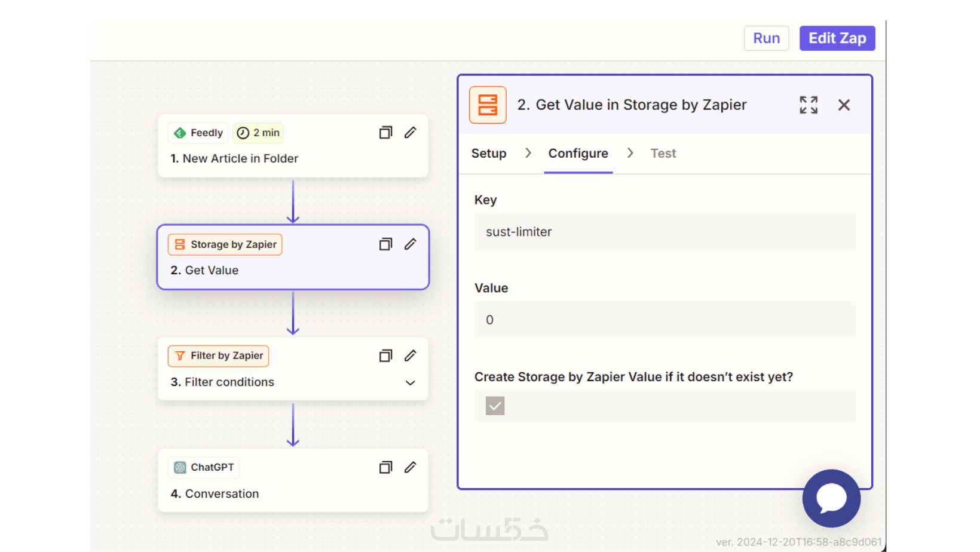Click the Storage by Zapier panel icon
Screen dimensions: 980x552
(488, 105)
